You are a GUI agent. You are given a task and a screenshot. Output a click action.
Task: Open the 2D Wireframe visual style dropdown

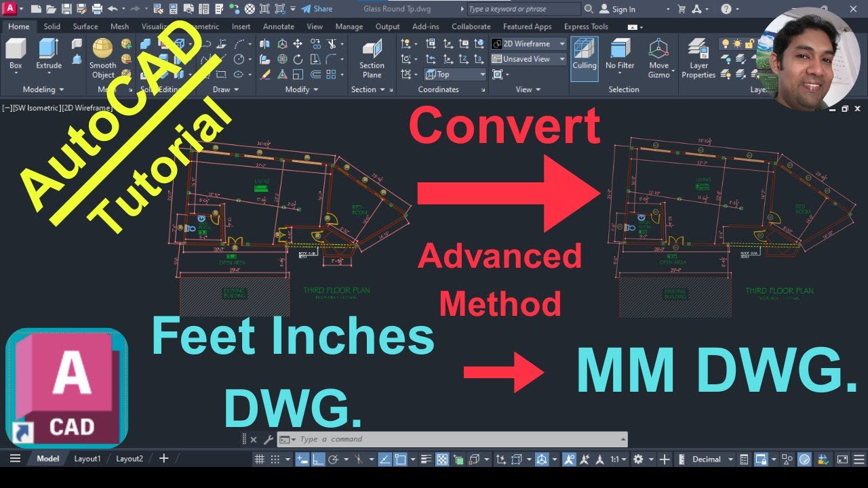coord(528,43)
